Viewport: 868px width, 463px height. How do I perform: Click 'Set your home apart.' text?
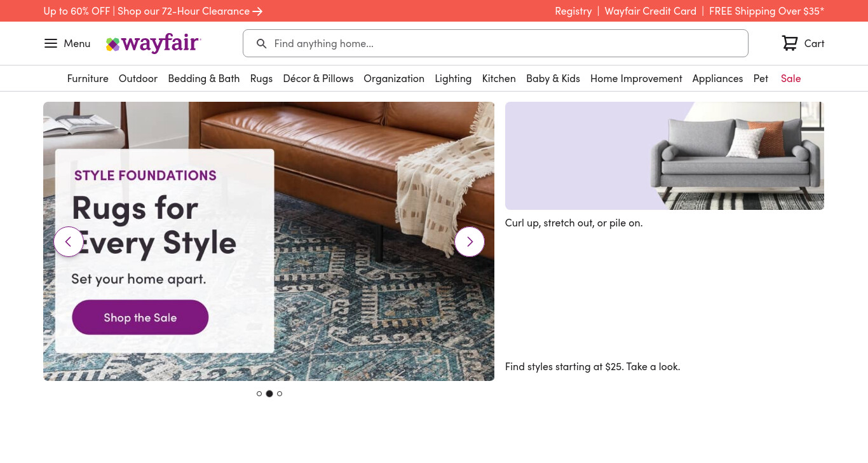(139, 279)
